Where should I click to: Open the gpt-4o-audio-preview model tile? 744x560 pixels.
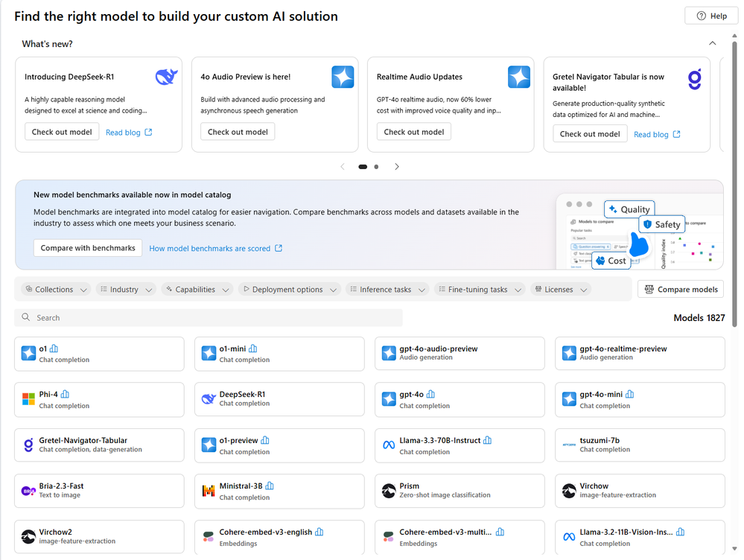pos(460,354)
